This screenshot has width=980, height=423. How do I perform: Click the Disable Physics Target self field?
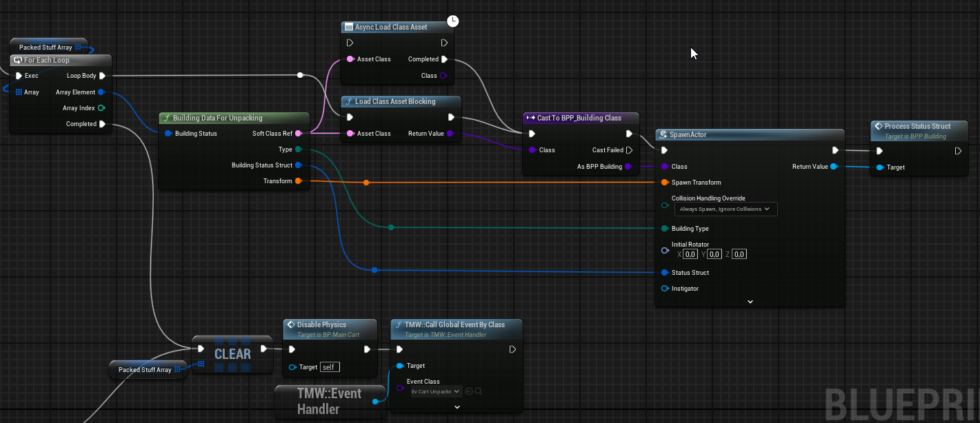coord(330,367)
